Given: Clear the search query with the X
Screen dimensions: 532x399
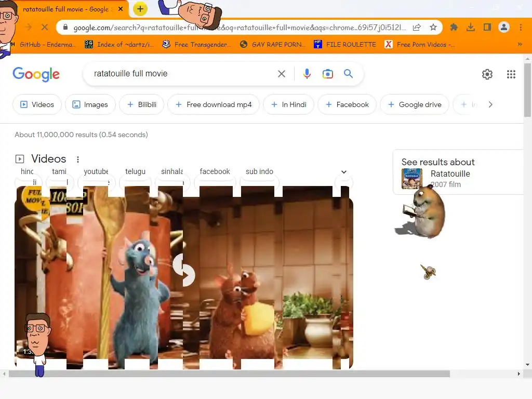Looking at the screenshot, I should pos(281,74).
